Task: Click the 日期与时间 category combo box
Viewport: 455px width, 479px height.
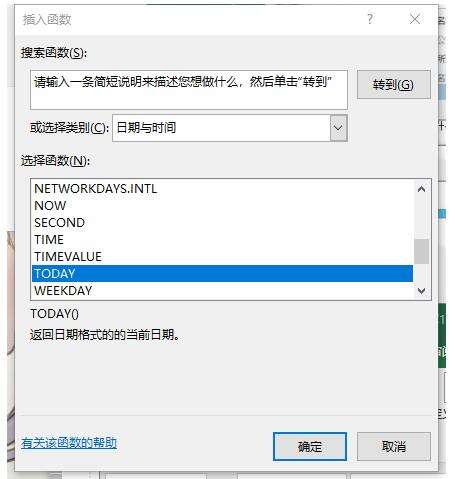Action: tap(230, 128)
